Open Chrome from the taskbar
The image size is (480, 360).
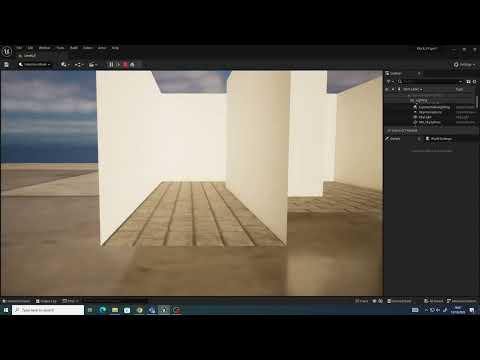[140, 310]
